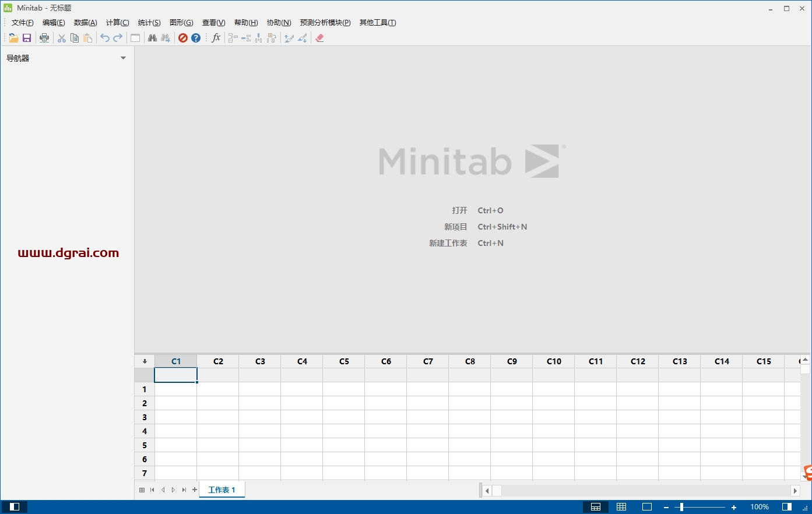Click the Find binoculars icon
The image size is (812, 514).
[152, 38]
